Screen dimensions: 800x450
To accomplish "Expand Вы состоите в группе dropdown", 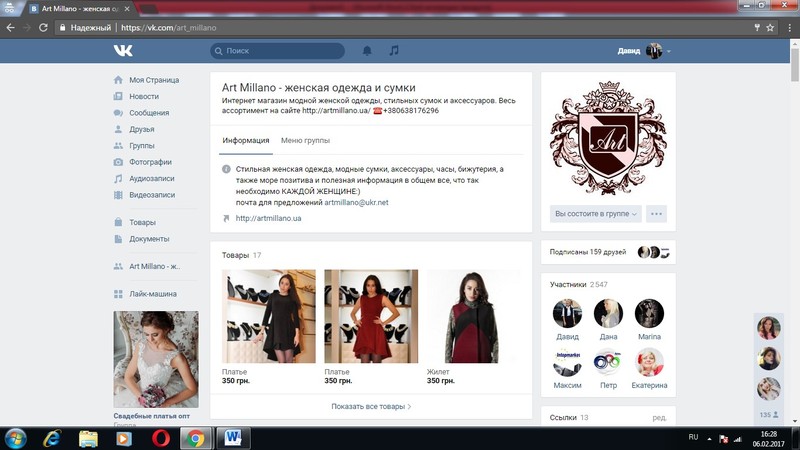I will click(595, 214).
